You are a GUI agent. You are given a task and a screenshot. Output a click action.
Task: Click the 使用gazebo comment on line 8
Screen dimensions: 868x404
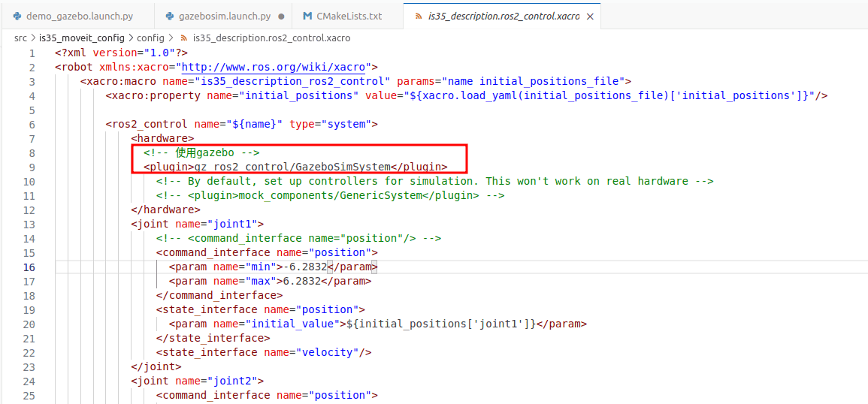[201, 152]
